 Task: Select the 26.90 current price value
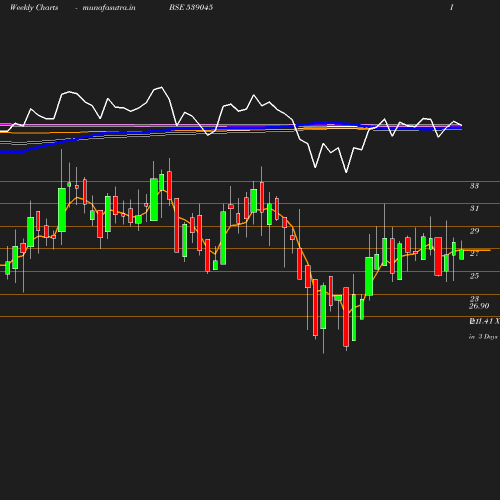(479, 306)
